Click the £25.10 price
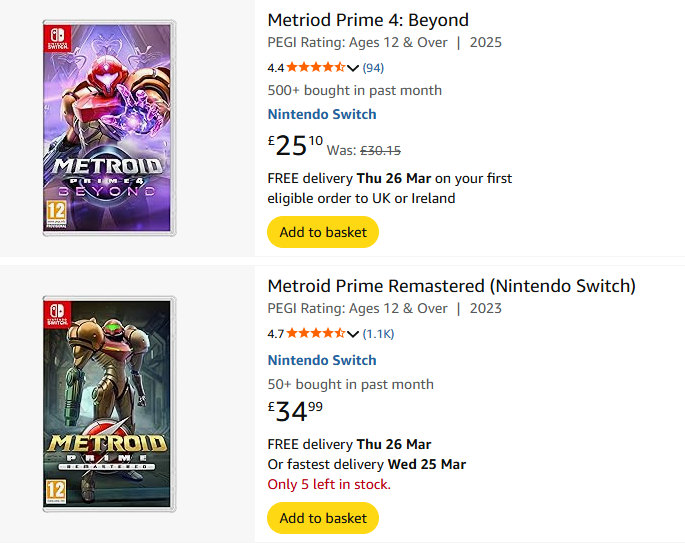The width and height of the screenshot is (685, 543). (x=295, y=146)
